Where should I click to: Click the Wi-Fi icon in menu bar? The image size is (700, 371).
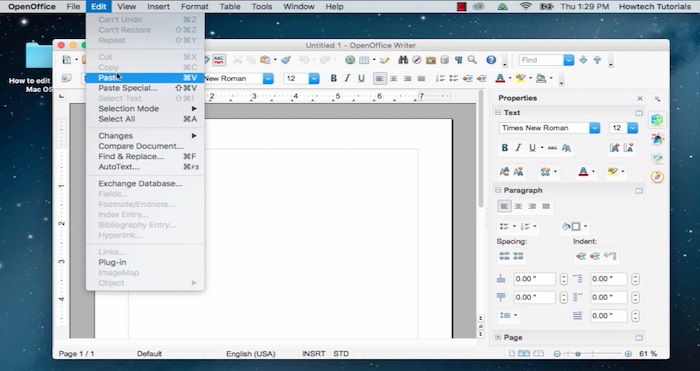pos(526,7)
